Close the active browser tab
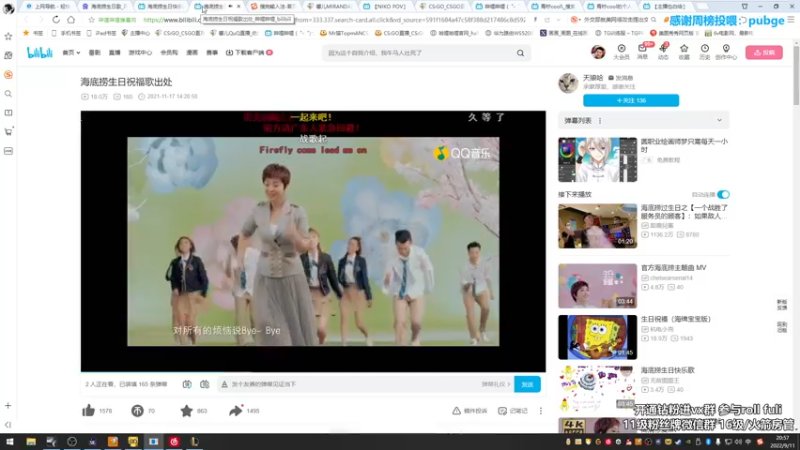This screenshot has height=450, width=800. pyautogui.click(x=238, y=6)
